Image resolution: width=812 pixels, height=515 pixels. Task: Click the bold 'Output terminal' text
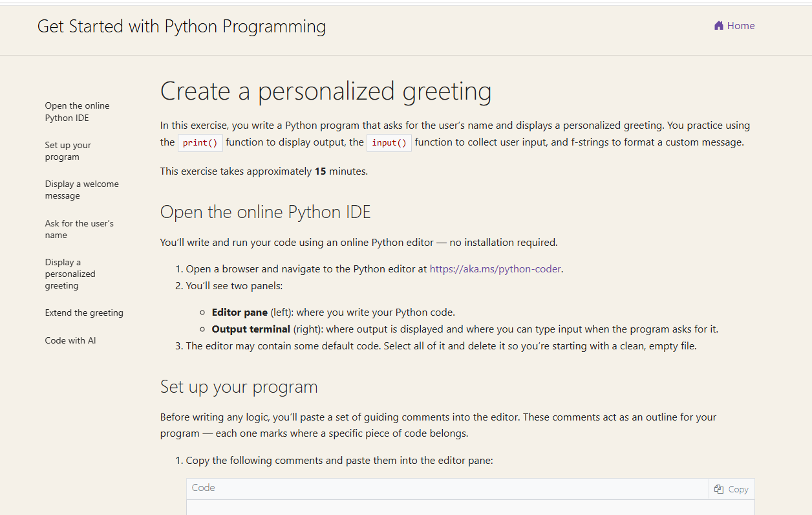click(x=251, y=329)
